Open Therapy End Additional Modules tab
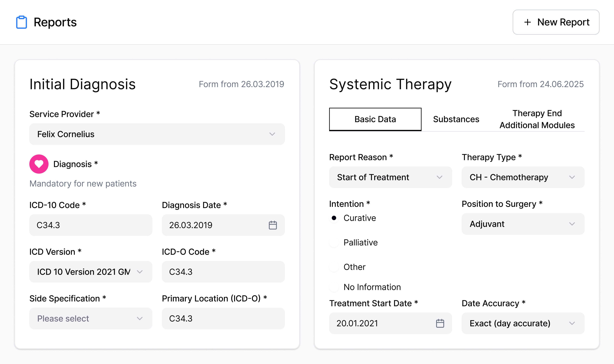Image resolution: width=614 pixels, height=364 pixels. [x=537, y=119]
